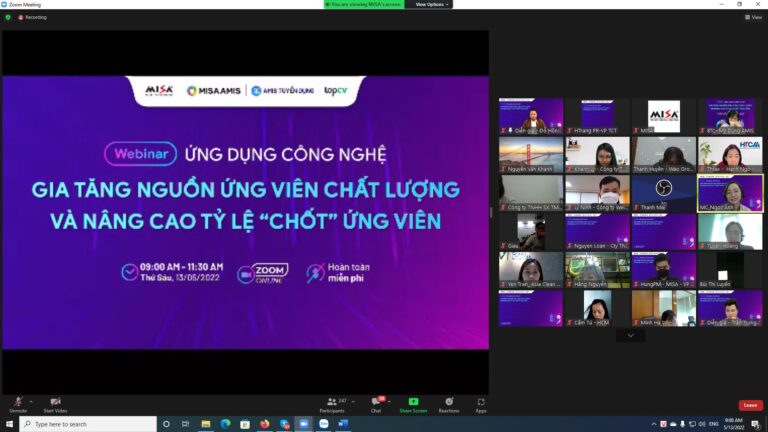Screen dimensions: 768x432
Task: Open the Apps panel
Action: coord(481,403)
